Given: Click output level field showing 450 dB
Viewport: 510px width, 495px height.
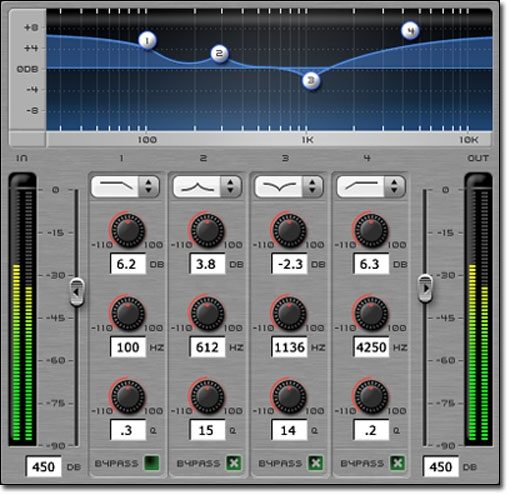Looking at the screenshot, I should (441, 466).
